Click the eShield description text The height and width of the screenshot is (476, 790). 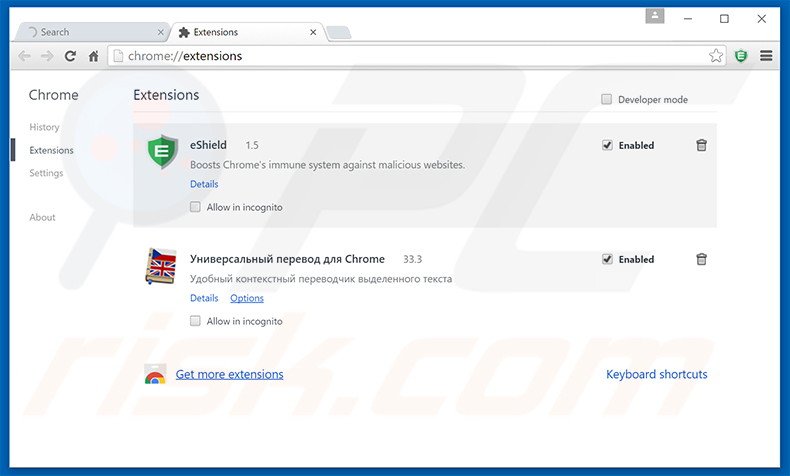pyautogui.click(x=327, y=165)
